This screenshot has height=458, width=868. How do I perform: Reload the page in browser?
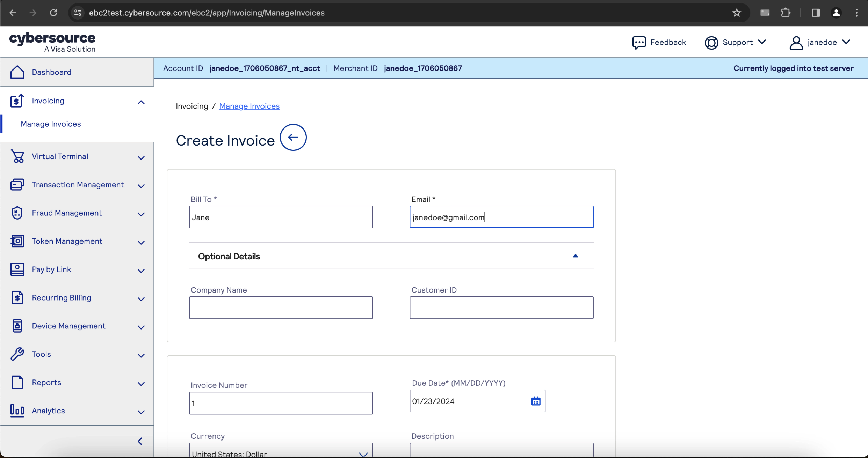pos(53,13)
